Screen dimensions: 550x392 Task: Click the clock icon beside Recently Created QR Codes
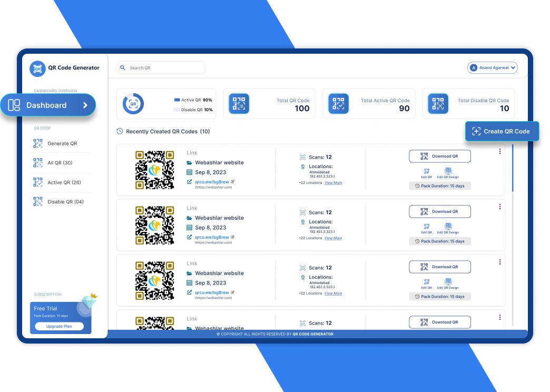coord(120,131)
